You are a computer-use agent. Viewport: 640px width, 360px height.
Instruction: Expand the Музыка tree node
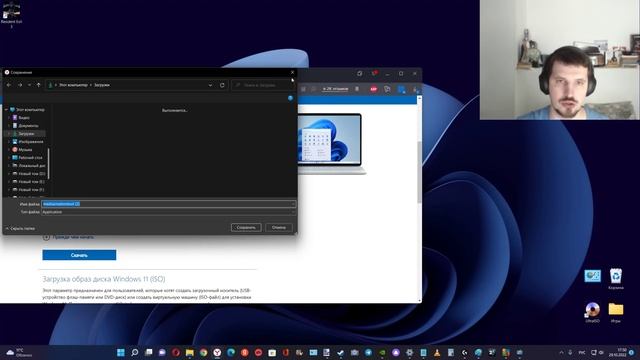9,150
